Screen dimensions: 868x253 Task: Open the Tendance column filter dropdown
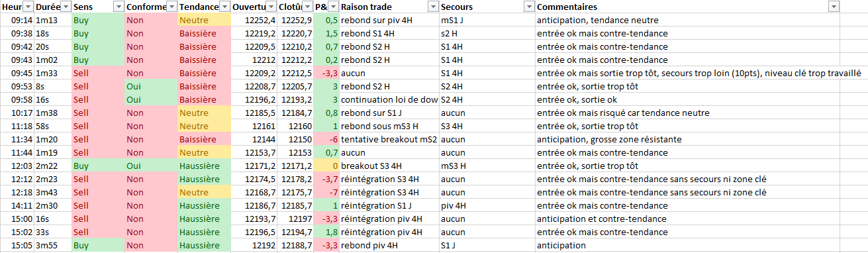pos(225,7)
